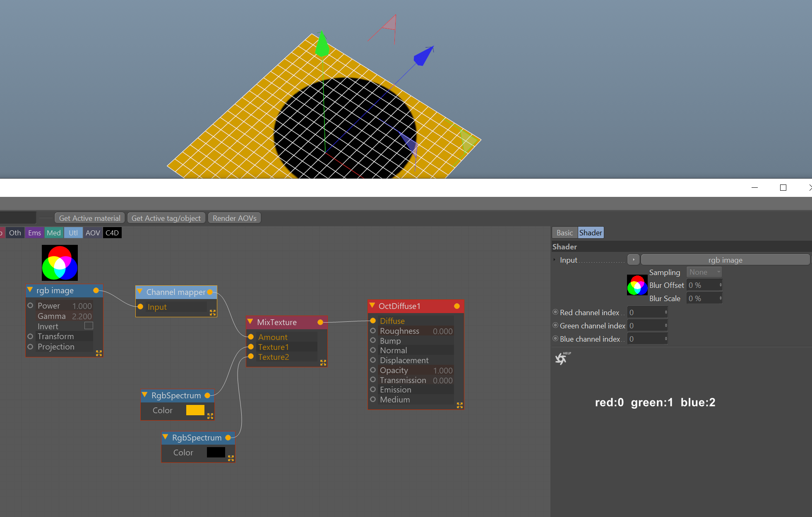Click Channel mapper output port
812x517 pixels.
tap(210, 292)
